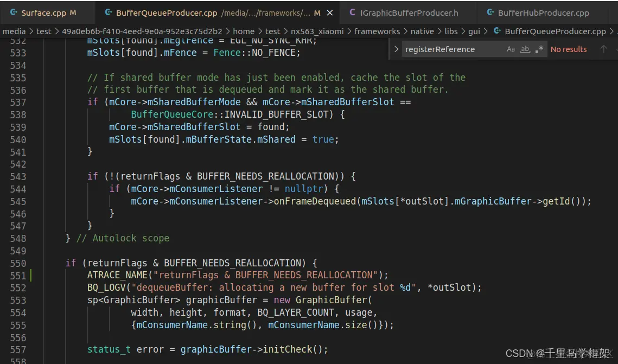Open the 'libs' breadcrumb segment
Image resolution: width=618 pixels, height=364 pixels.
tap(451, 31)
